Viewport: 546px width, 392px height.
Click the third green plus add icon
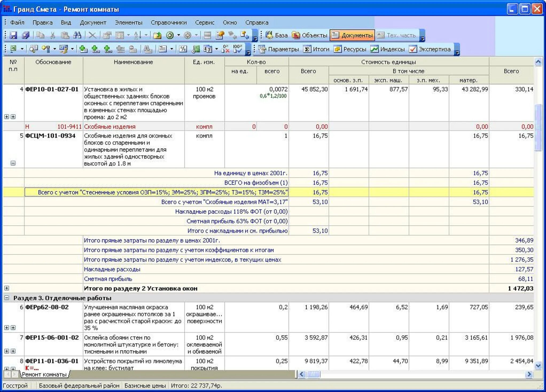pyautogui.click(x=108, y=49)
